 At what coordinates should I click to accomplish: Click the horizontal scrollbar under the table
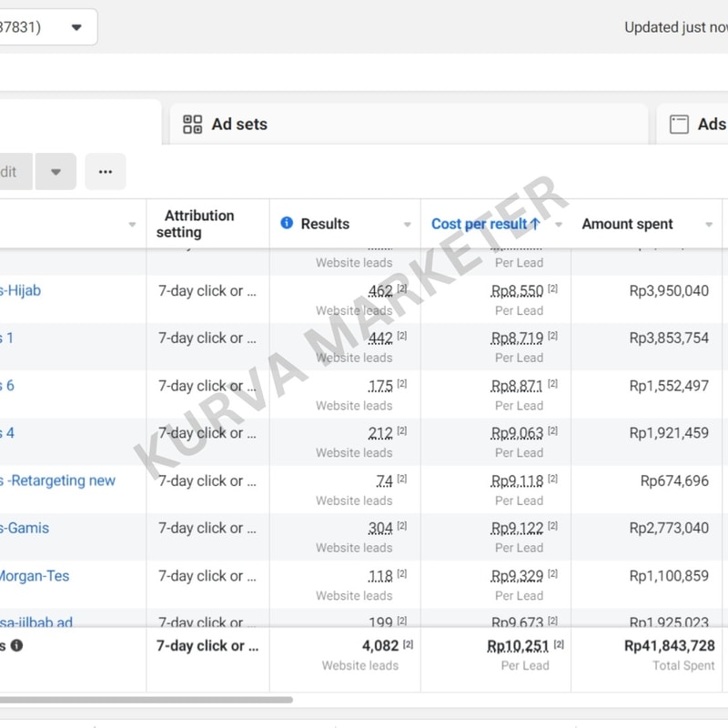pyautogui.click(x=147, y=700)
